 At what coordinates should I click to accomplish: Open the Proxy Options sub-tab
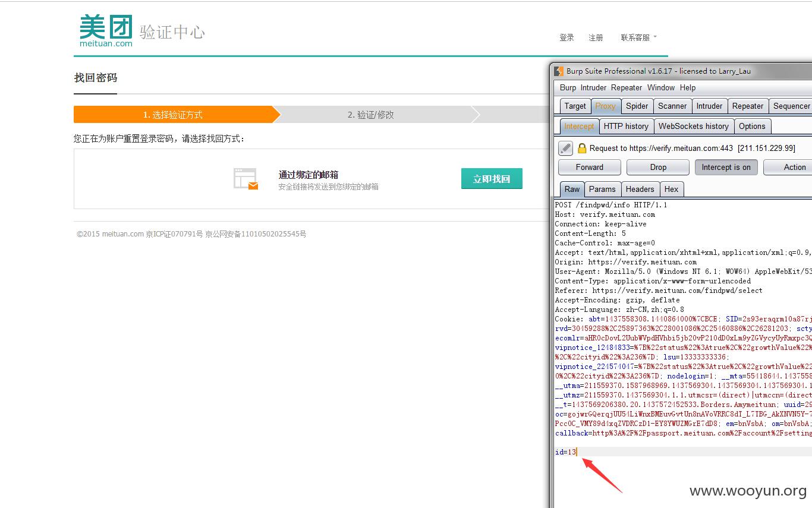coord(752,126)
